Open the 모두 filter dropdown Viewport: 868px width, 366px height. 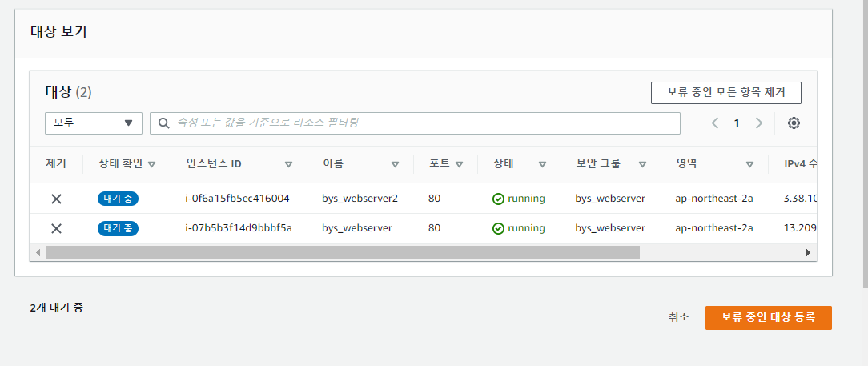point(94,123)
